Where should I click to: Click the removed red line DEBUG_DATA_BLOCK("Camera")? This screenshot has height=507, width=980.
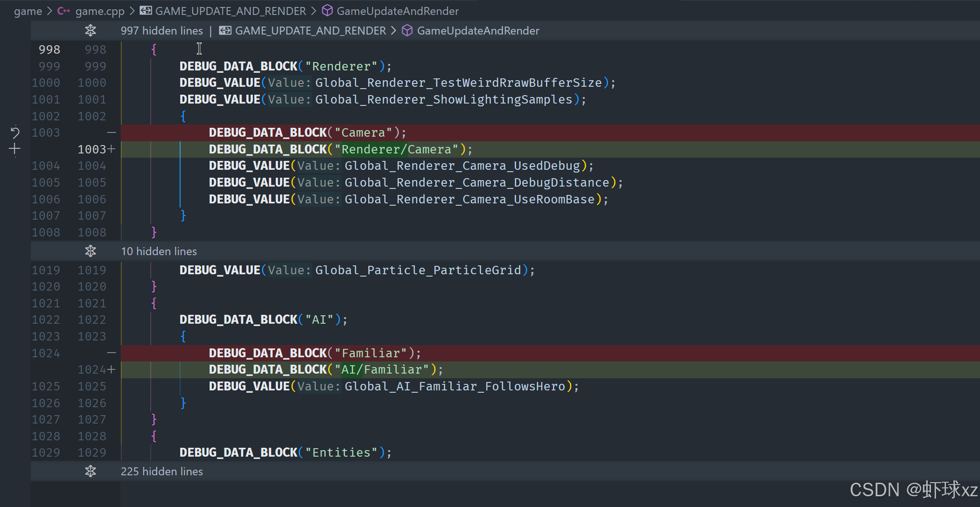click(x=308, y=132)
